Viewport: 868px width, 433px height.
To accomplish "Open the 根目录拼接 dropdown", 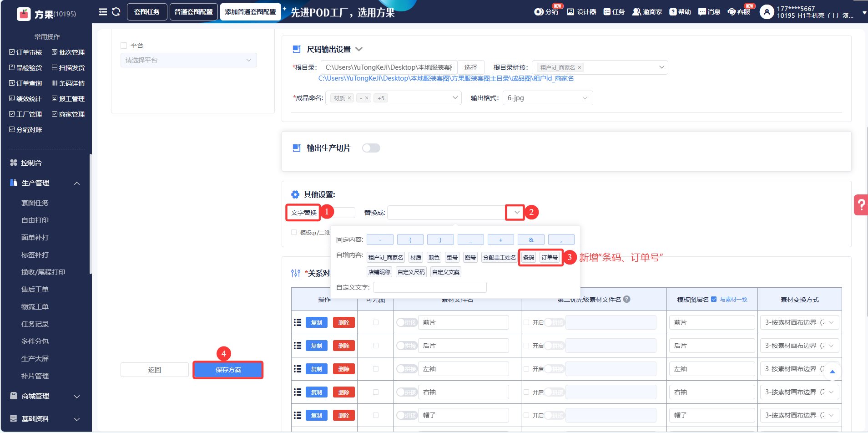I will (x=600, y=67).
